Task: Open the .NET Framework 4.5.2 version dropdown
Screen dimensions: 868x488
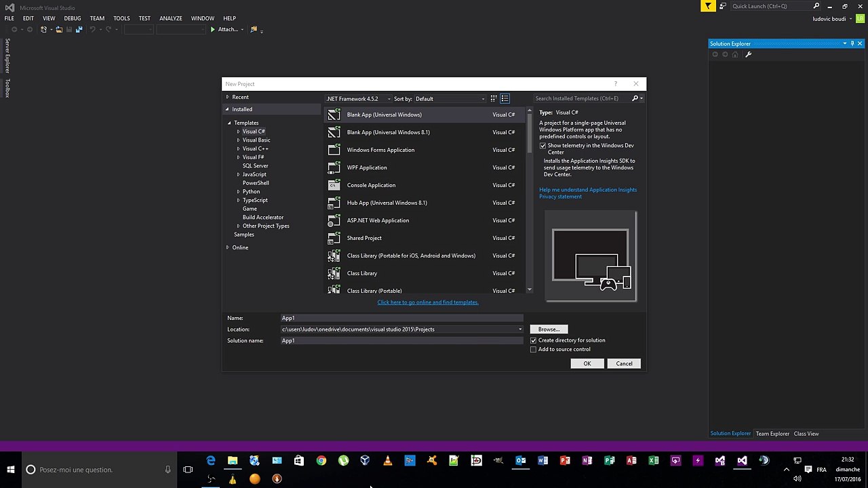Action: [359, 99]
